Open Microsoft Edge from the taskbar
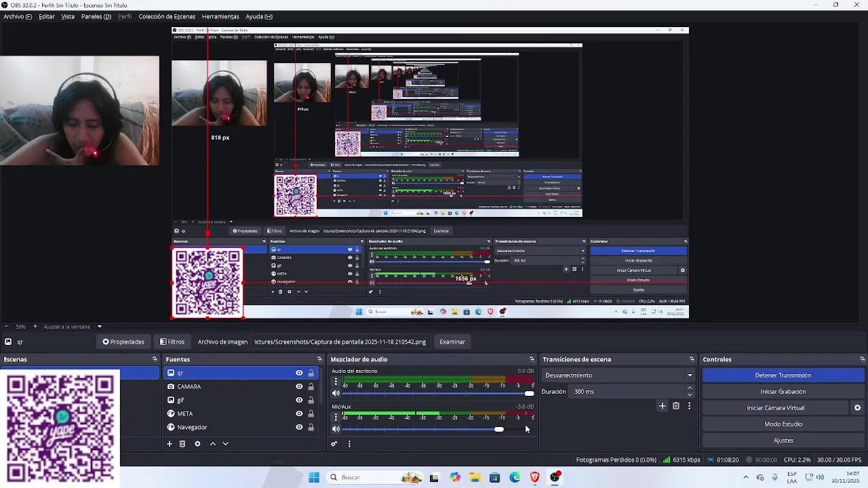The height and width of the screenshot is (488, 868). 515,477
